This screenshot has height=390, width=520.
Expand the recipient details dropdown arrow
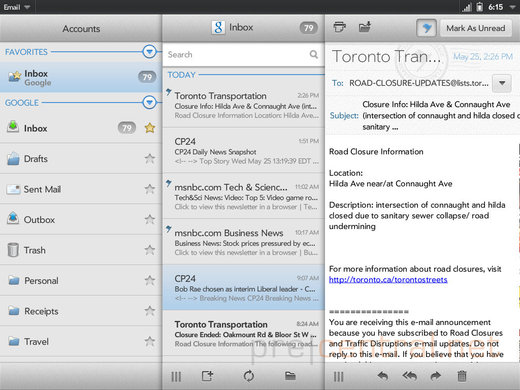click(502, 83)
